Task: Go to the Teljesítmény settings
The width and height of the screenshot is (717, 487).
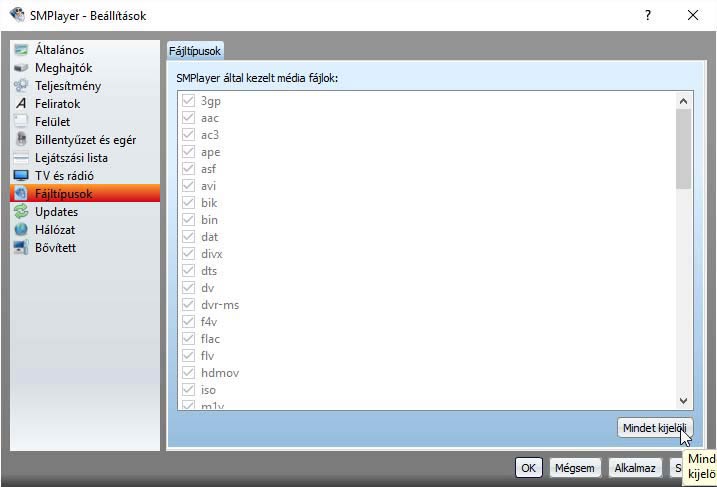Action: 85,86
